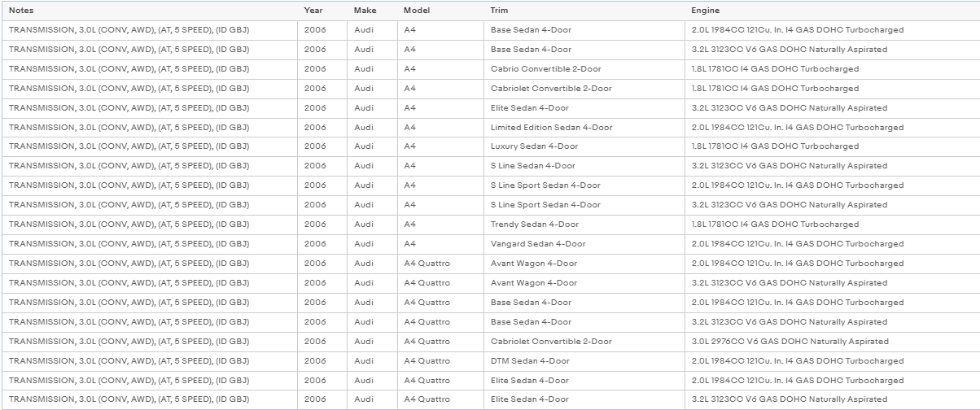The image size is (980, 410).
Task: Select the Vangard Sedan 4-Door trim cell
Action: (584, 244)
